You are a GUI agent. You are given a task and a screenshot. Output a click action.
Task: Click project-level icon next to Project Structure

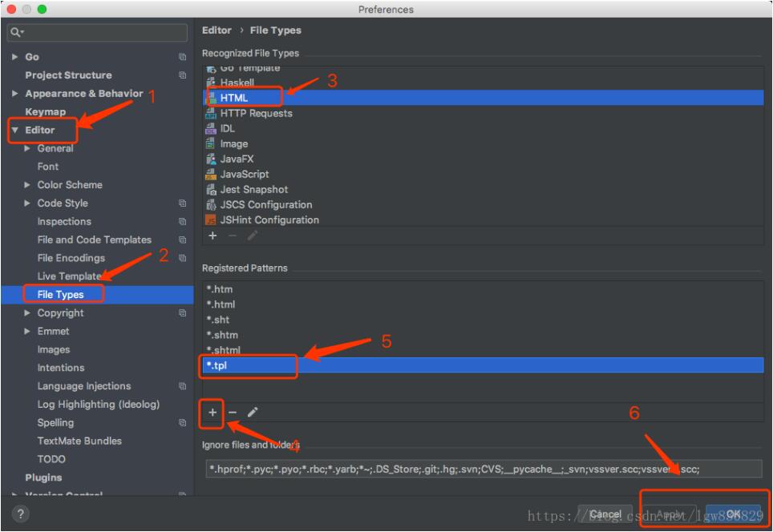[182, 75]
